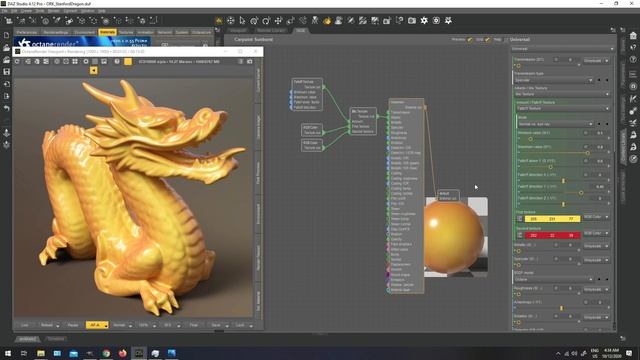Click the Minimum value slider handle
The height and width of the screenshot is (360, 640).
[x=531, y=139]
